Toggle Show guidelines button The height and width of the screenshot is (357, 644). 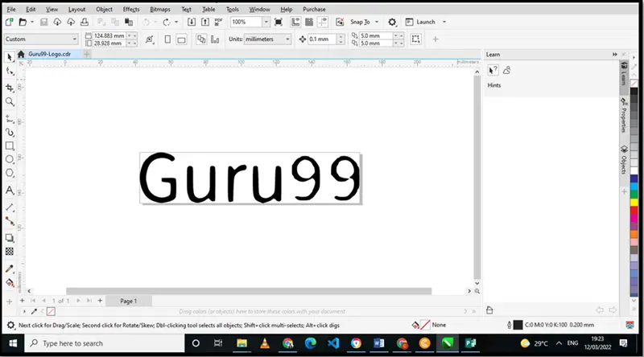[x=323, y=23]
